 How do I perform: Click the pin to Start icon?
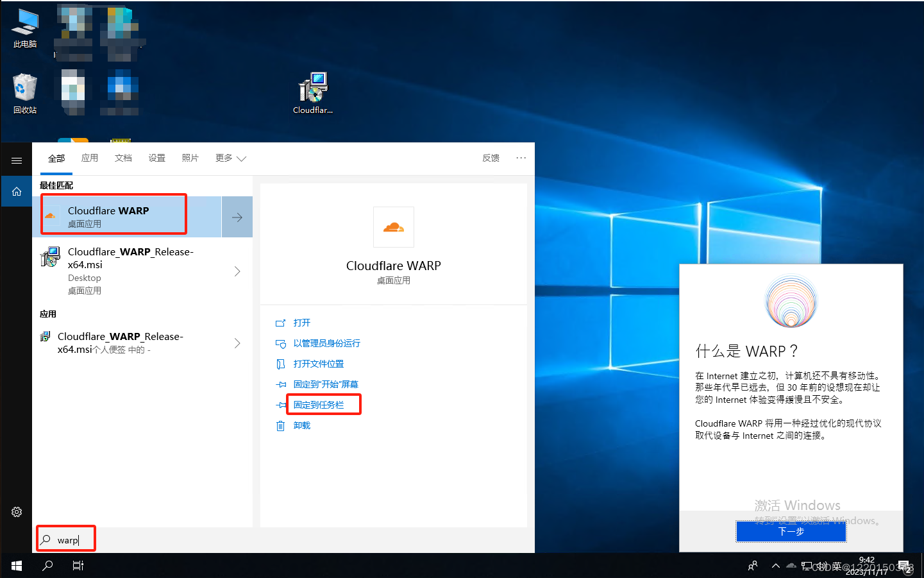tap(280, 384)
